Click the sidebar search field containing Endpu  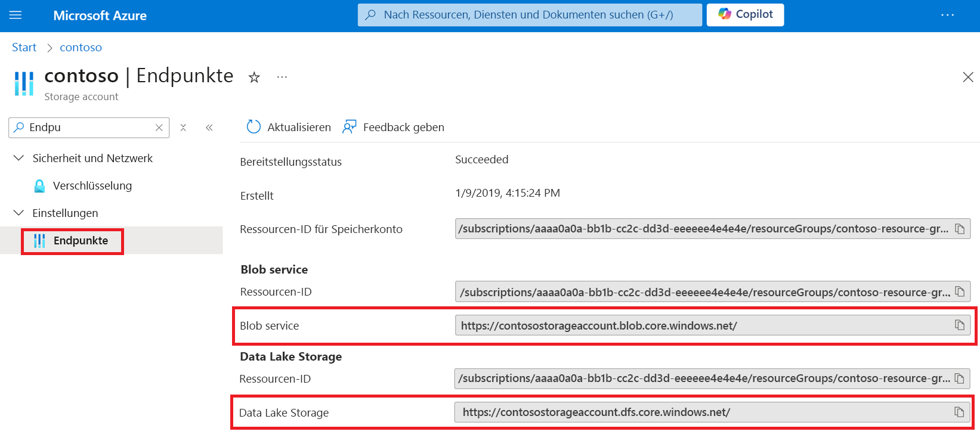click(89, 128)
